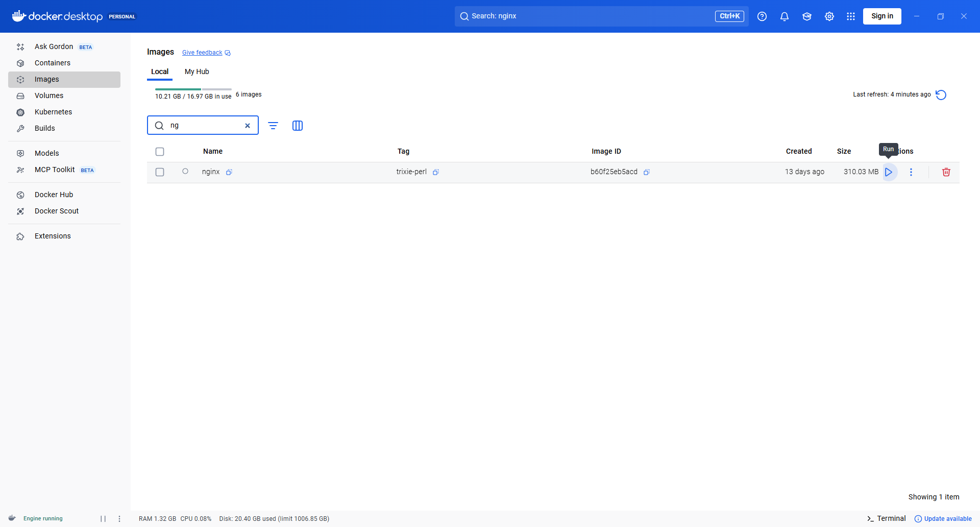The width and height of the screenshot is (980, 527).
Task: Open Models section
Action: click(x=64, y=153)
